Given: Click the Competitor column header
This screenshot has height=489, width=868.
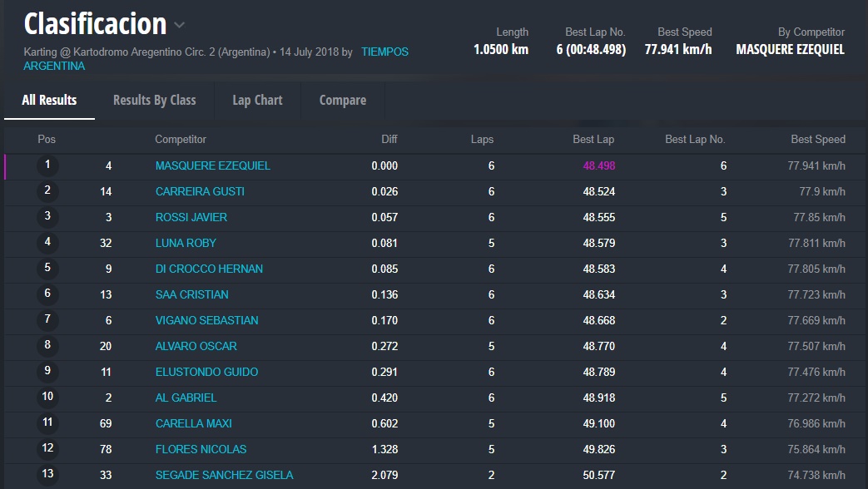Looking at the screenshot, I should point(181,140).
